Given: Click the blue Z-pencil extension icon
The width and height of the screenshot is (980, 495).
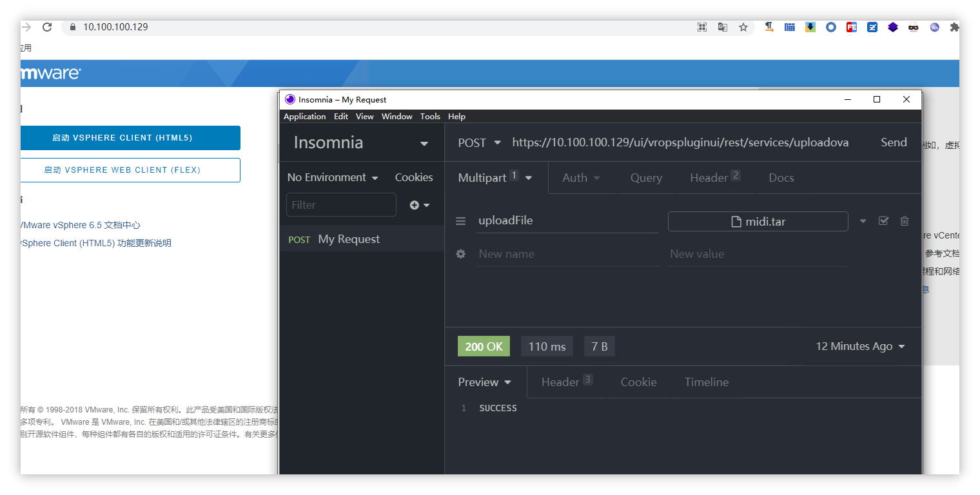Looking at the screenshot, I should pyautogui.click(x=872, y=27).
